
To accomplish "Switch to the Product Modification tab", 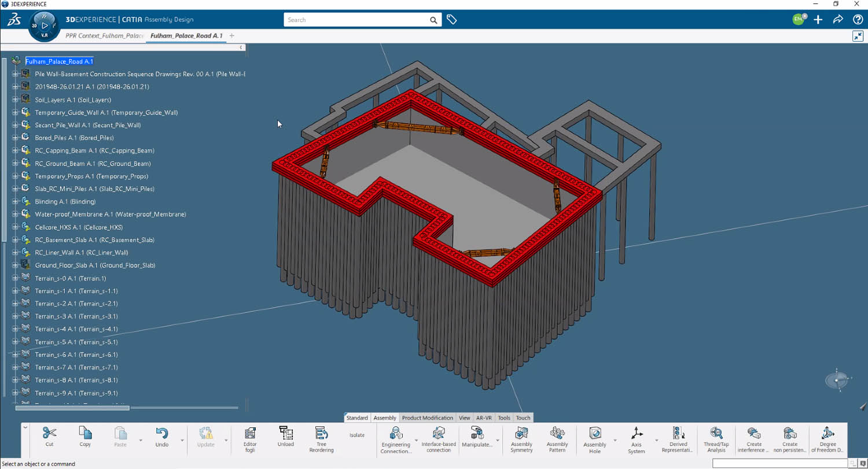I will pyautogui.click(x=427, y=418).
